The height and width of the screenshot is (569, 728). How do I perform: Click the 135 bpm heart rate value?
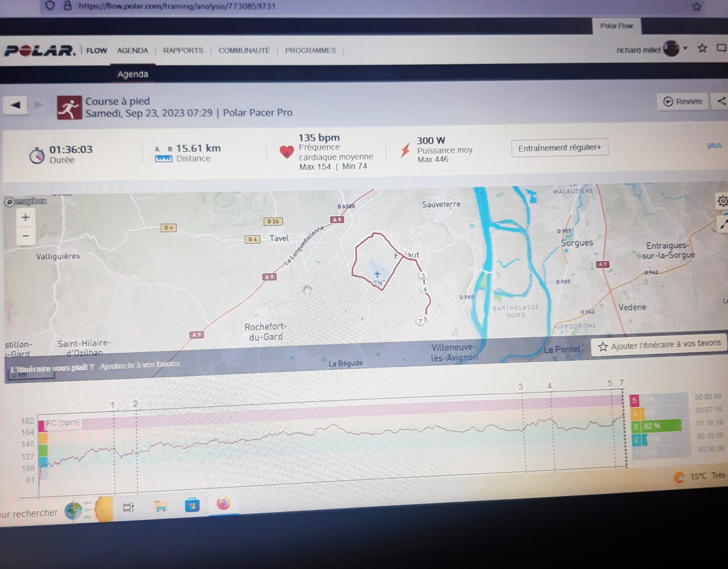pos(319,138)
